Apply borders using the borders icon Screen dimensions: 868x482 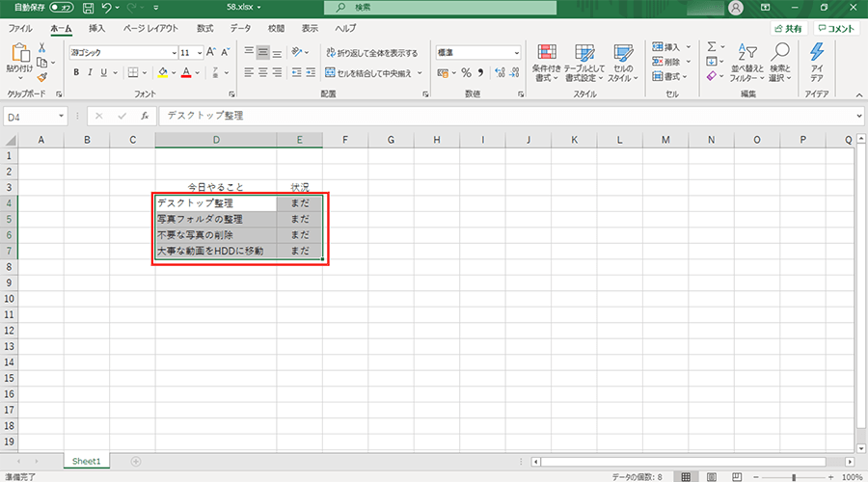point(133,72)
